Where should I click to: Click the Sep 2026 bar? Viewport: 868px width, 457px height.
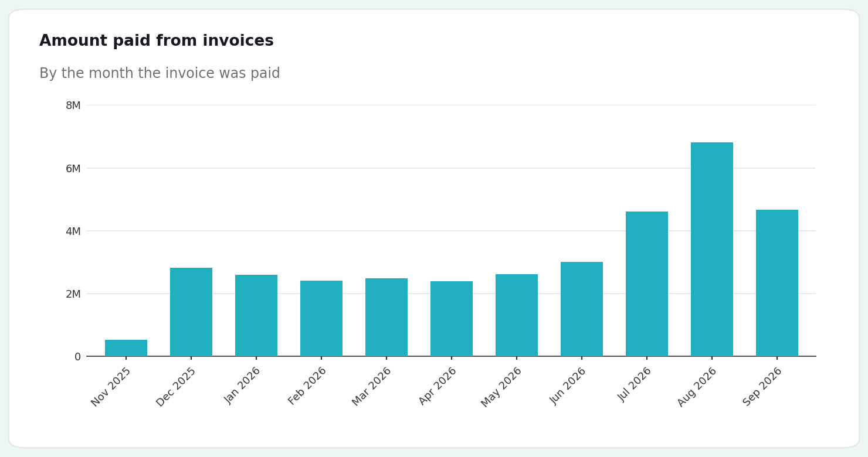tap(777, 283)
